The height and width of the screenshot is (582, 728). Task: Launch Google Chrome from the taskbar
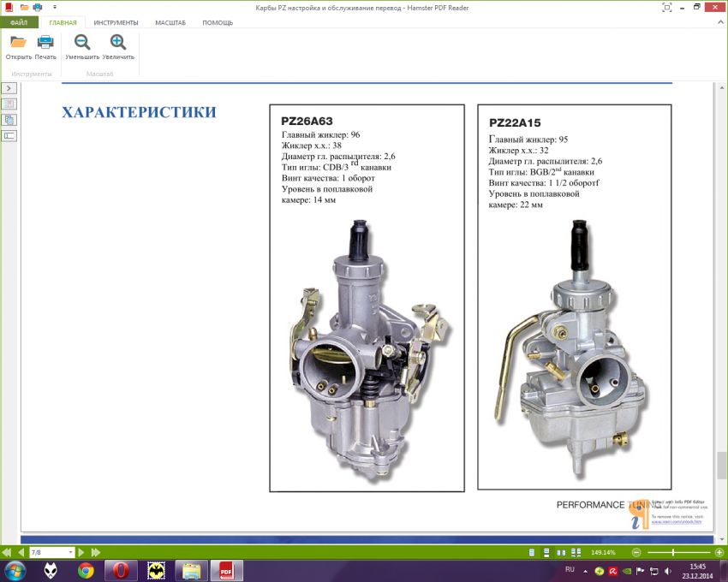point(86,571)
